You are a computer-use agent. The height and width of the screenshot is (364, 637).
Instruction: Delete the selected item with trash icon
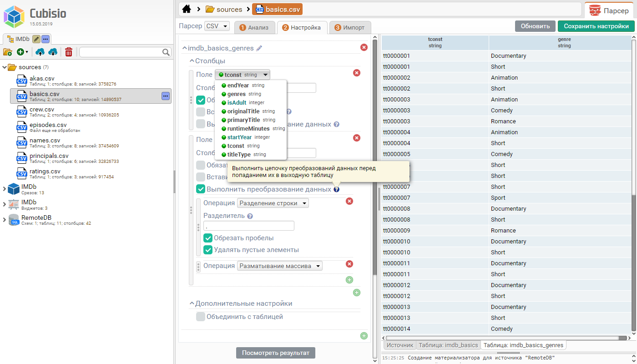click(68, 52)
